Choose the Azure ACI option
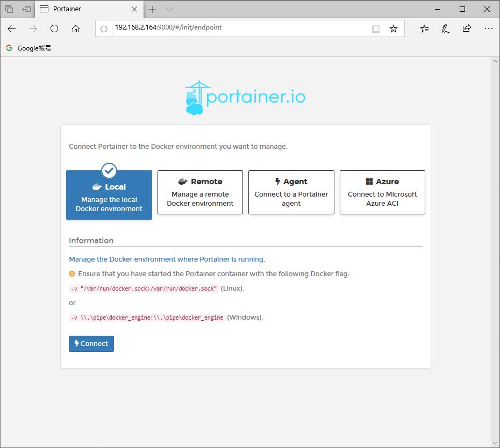Viewport: 500px width, 448px height. coord(382,192)
